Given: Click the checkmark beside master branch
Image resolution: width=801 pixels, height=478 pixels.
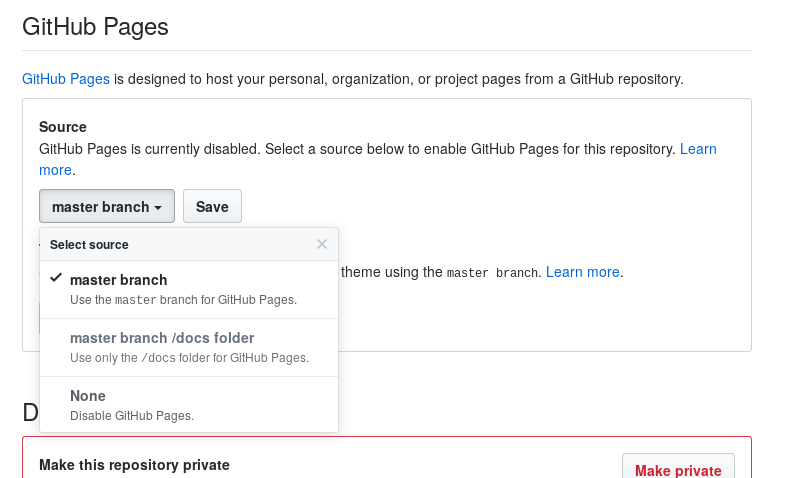Looking at the screenshot, I should 56,278.
